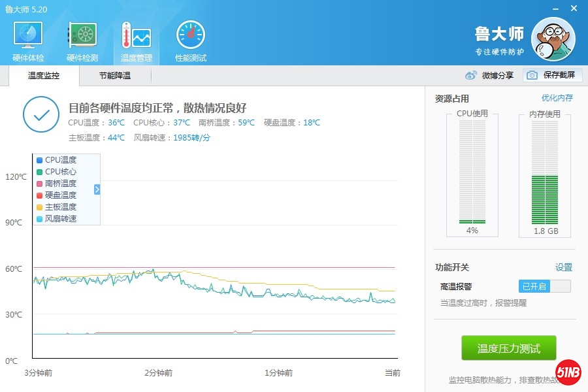This screenshot has height=392, width=588.
Task: Switch to the 温度监控 tab
Action: (x=44, y=76)
